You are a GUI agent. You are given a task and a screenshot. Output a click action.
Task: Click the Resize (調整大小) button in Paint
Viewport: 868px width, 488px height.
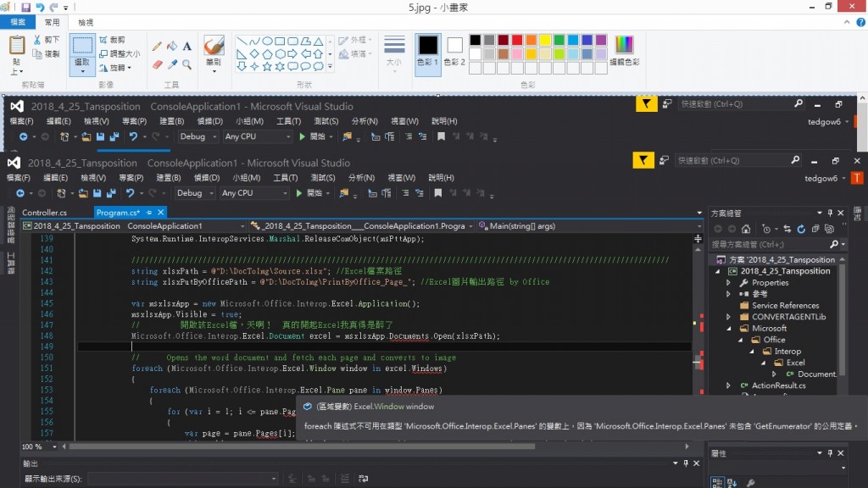120,53
